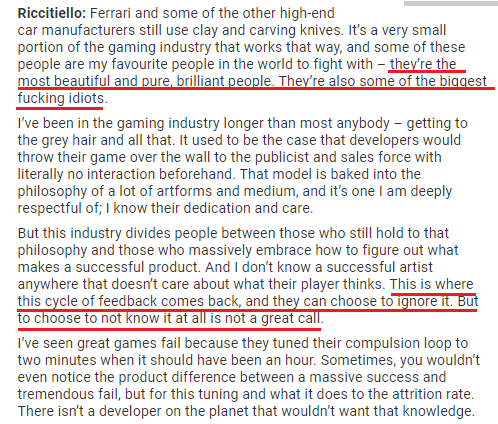Click the bold name "Riccitiello:"

click(x=52, y=14)
